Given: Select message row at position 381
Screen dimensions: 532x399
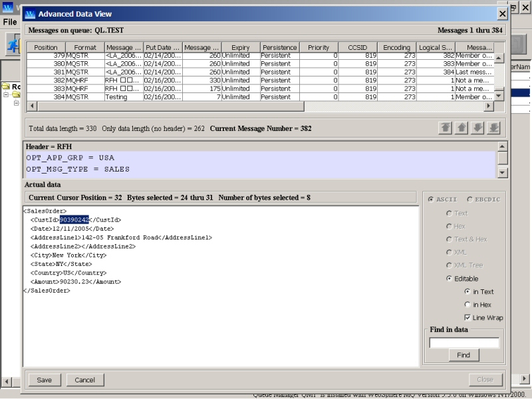Looking at the screenshot, I should (x=260, y=72).
